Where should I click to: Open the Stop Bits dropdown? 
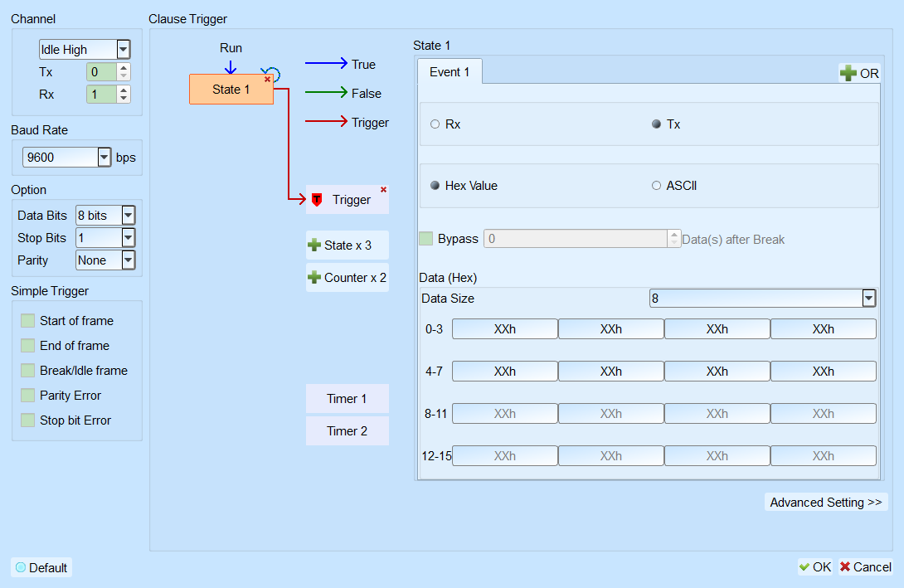click(129, 237)
